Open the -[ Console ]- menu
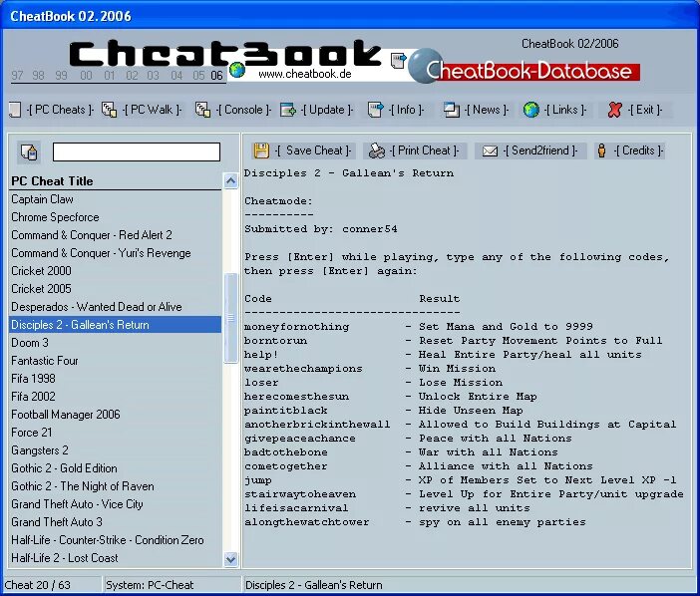This screenshot has height=596, width=700. (x=243, y=110)
